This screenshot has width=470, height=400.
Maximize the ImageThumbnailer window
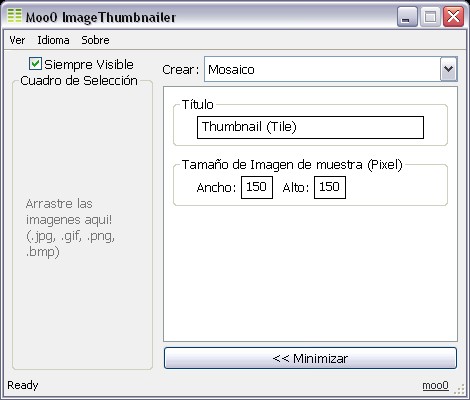[430, 17]
